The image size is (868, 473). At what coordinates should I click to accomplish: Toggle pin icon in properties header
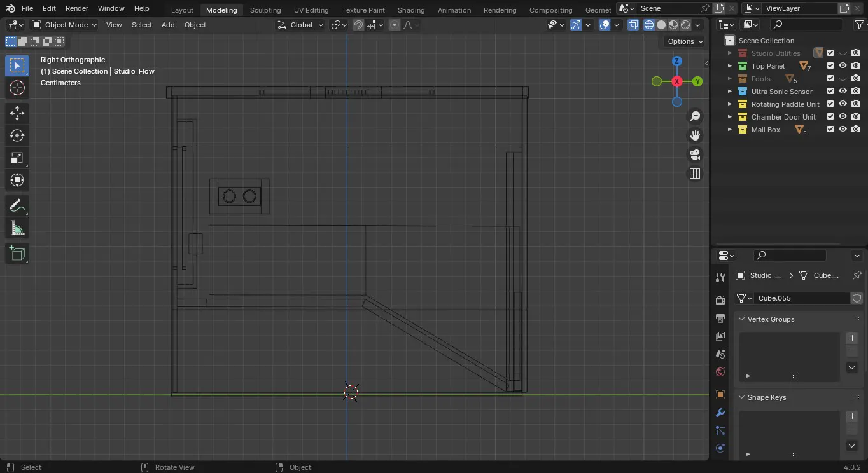(x=857, y=275)
